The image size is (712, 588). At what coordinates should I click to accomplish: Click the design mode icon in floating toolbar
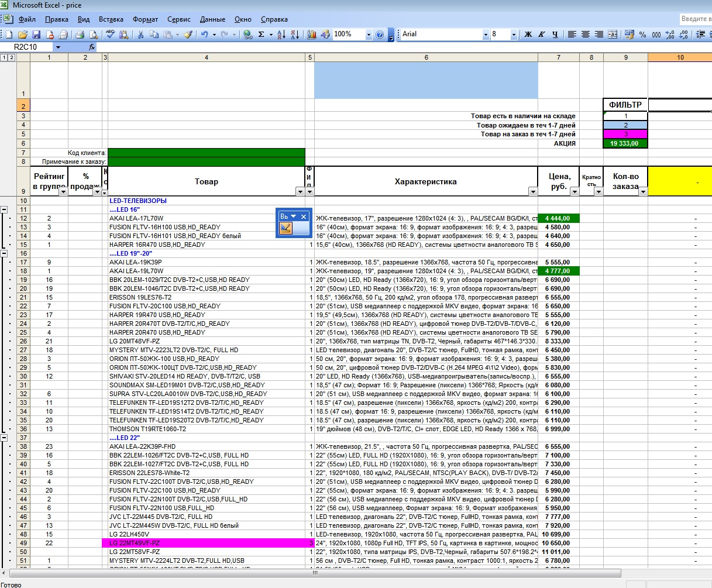[286, 229]
